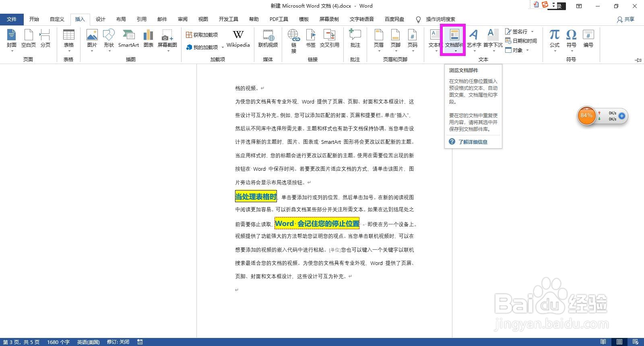Pin the ribbon with the pin icon
The width and height of the screenshot is (644, 346).
(x=638, y=60)
